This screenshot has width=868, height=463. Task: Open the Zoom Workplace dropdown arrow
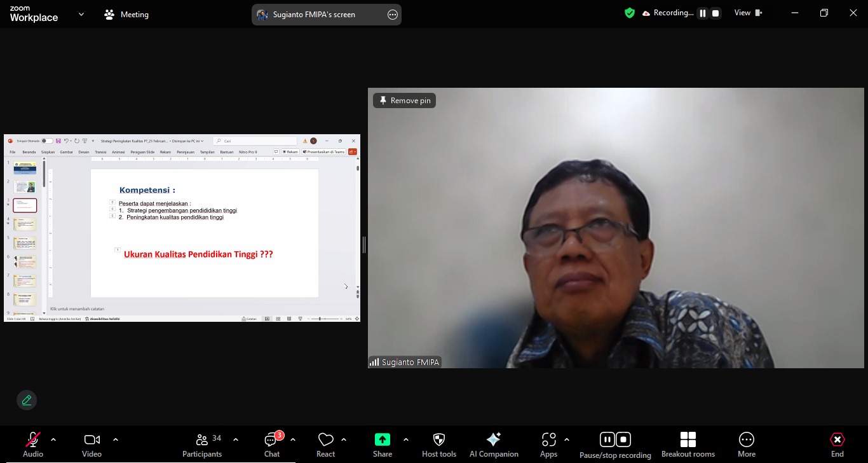(81, 14)
